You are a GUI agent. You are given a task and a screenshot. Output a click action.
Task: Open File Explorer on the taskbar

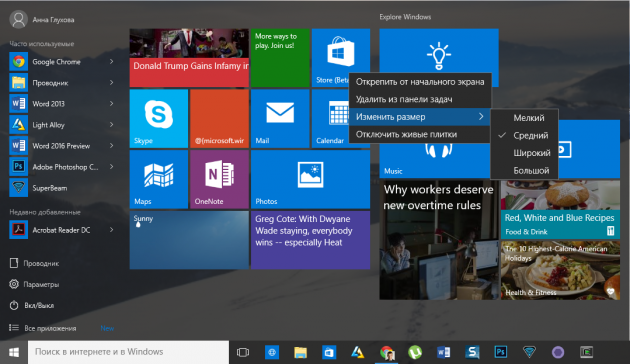(x=300, y=352)
